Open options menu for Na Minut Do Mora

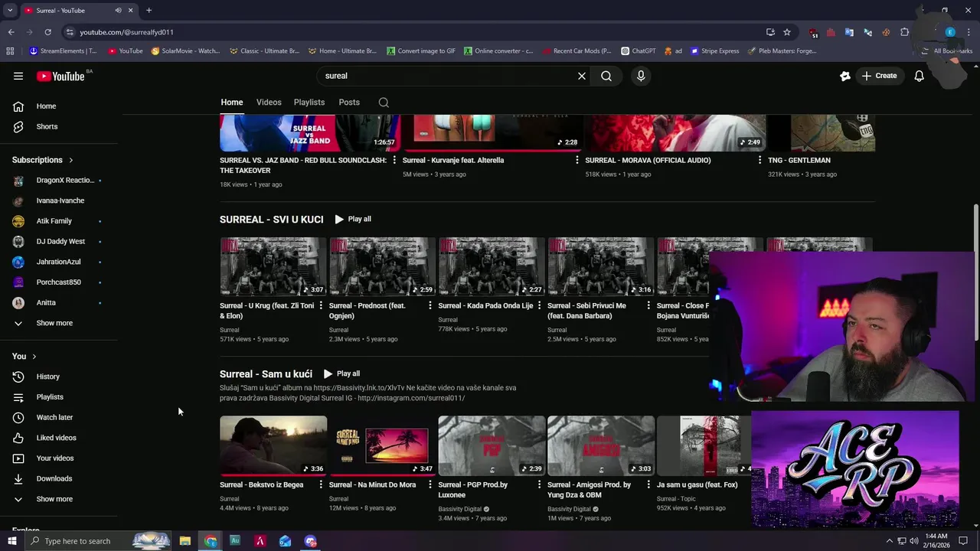click(430, 485)
